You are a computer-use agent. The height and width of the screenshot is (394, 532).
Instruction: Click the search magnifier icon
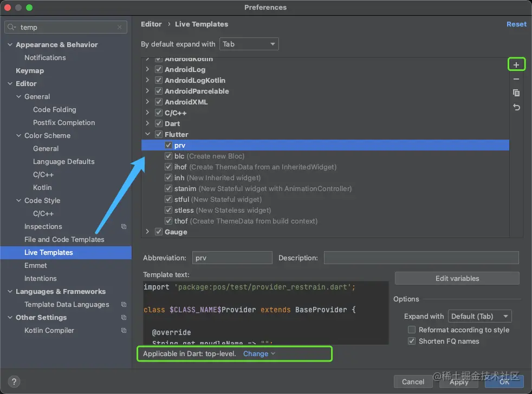coord(11,27)
